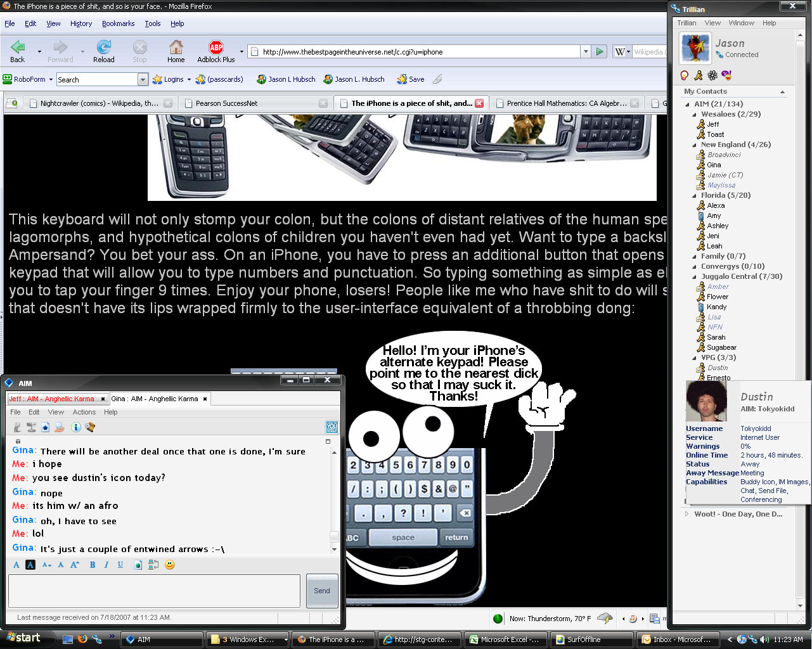The height and width of the screenshot is (649, 812).
Task: Toggle bold formatting in AIM message
Action: pyautogui.click(x=93, y=565)
